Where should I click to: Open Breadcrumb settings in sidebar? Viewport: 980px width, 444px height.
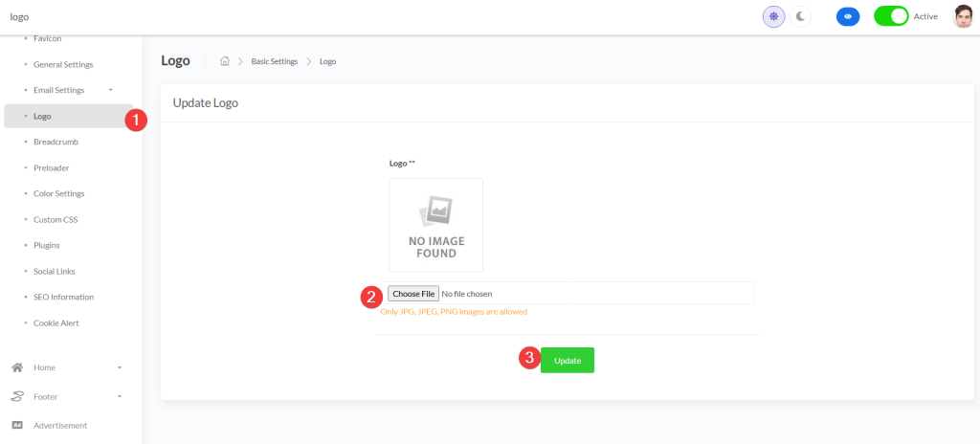(56, 142)
